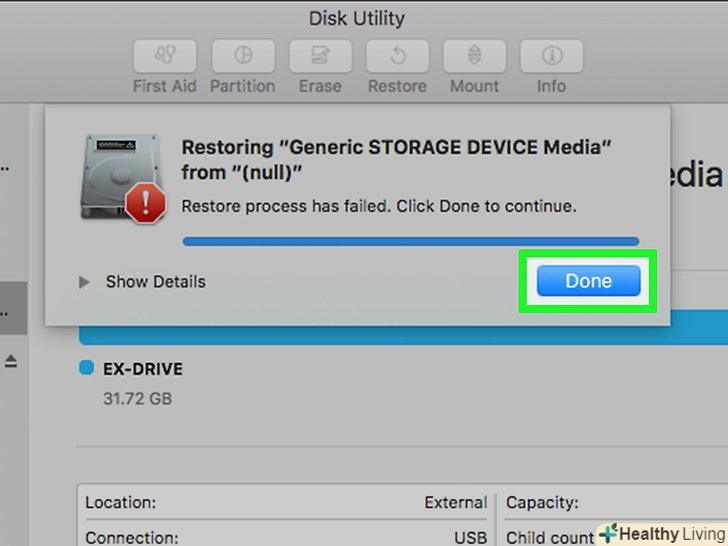Select the EX-DRIVE volume name

click(x=143, y=369)
